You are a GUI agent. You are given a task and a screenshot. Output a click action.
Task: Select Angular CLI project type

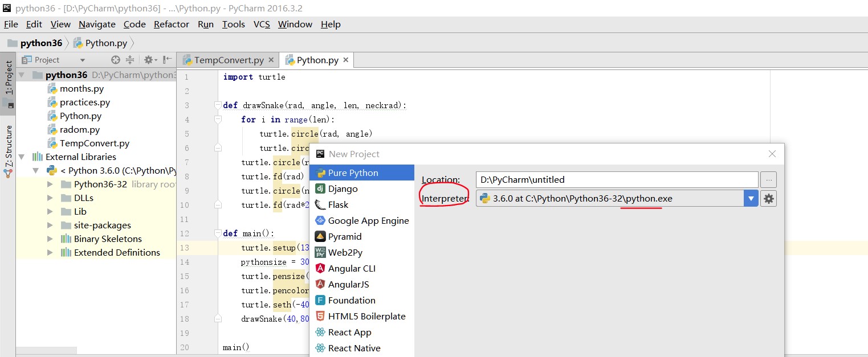pyautogui.click(x=362, y=268)
